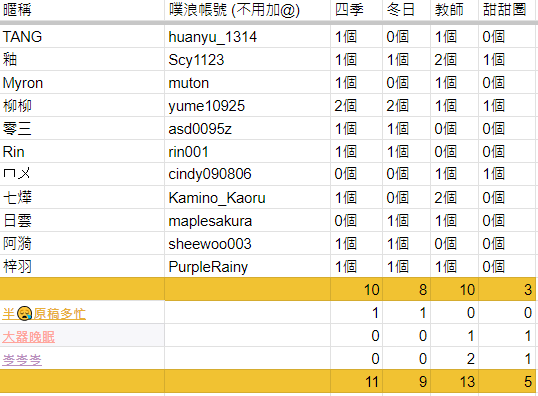Click the emoji in the 半原稿多忙 link
This screenshot has height=396, width=538.
pos(24,314)
